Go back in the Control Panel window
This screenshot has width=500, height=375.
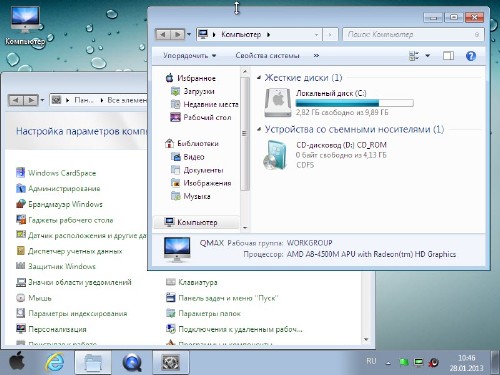point(15,100)
